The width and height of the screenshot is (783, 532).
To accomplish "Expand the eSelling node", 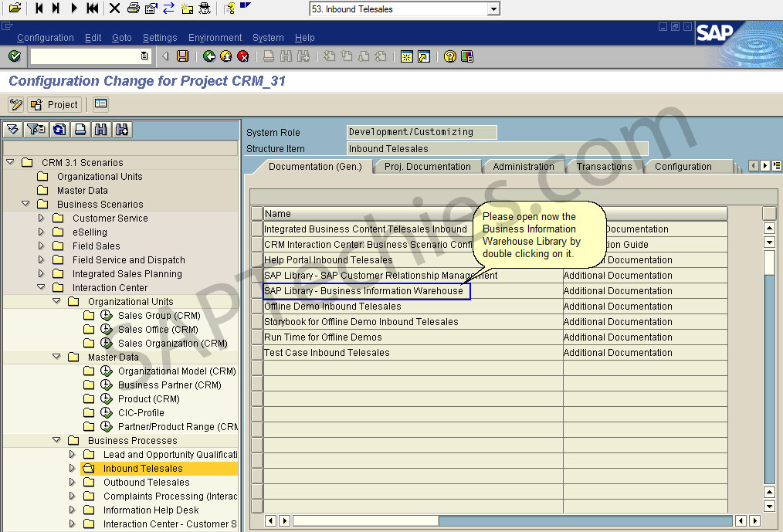I will pos(41,232).
